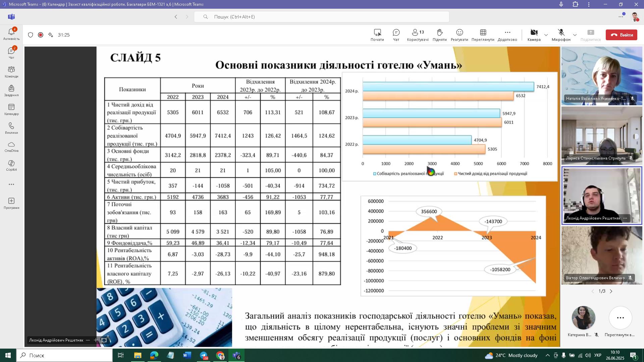
Task: Switch to Календар tab in sidebar
Action: [11, 110]
